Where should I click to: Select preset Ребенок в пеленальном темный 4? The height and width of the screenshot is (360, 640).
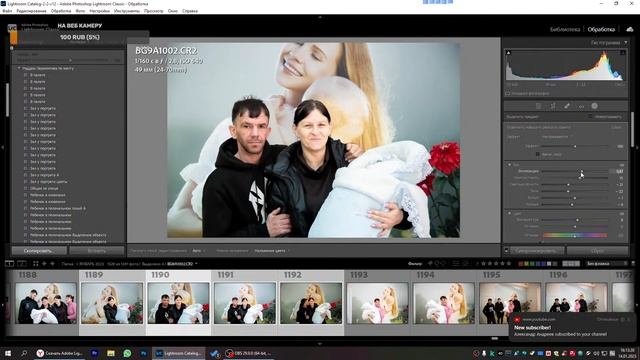58,208
